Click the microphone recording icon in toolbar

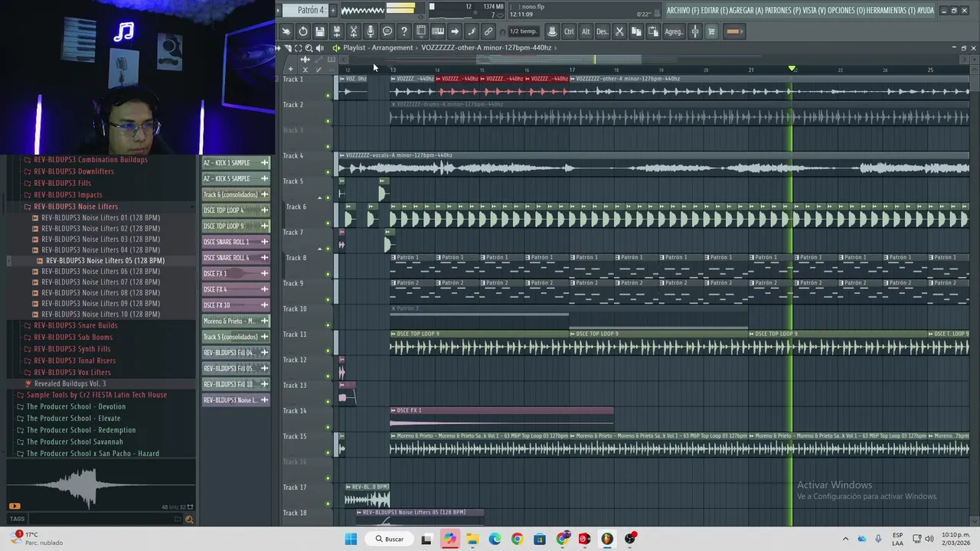(x=371, y=31)
